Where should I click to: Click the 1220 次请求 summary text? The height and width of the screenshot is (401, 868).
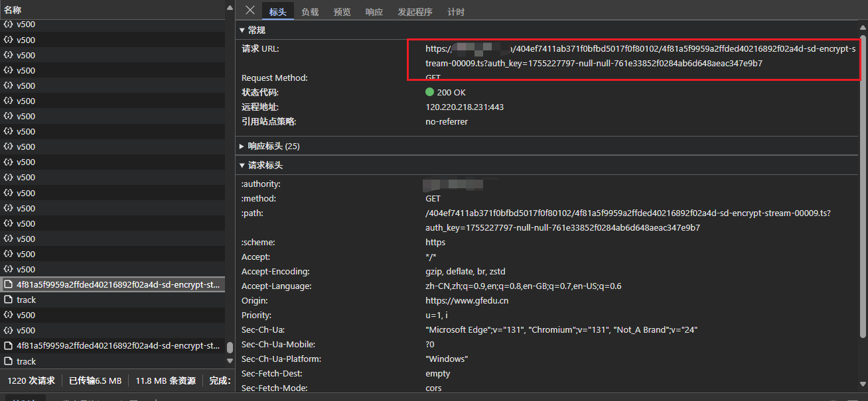point(31,381)
